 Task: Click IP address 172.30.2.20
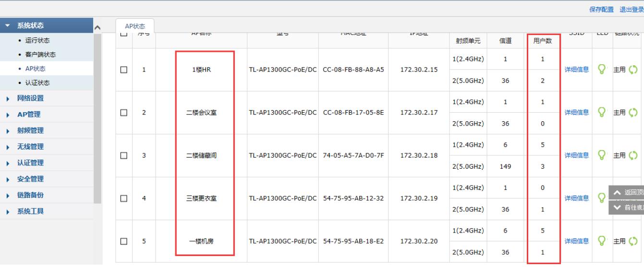click(419, 241)
